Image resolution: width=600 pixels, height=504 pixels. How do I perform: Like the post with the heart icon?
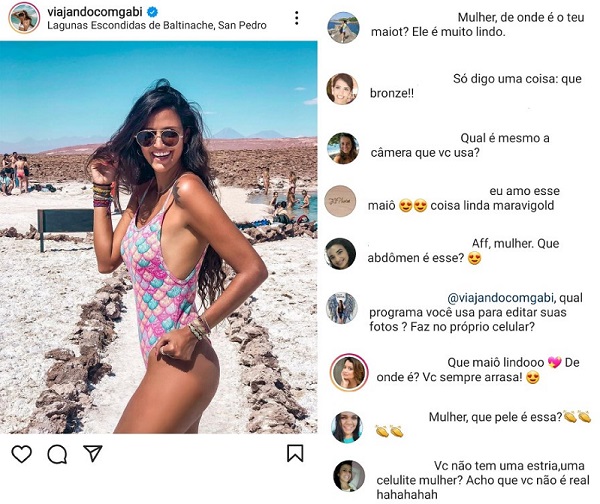[22, 454]
